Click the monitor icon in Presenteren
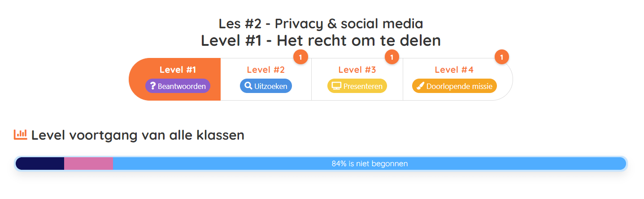This screenshot has width=644, height=199. (336, 86)
